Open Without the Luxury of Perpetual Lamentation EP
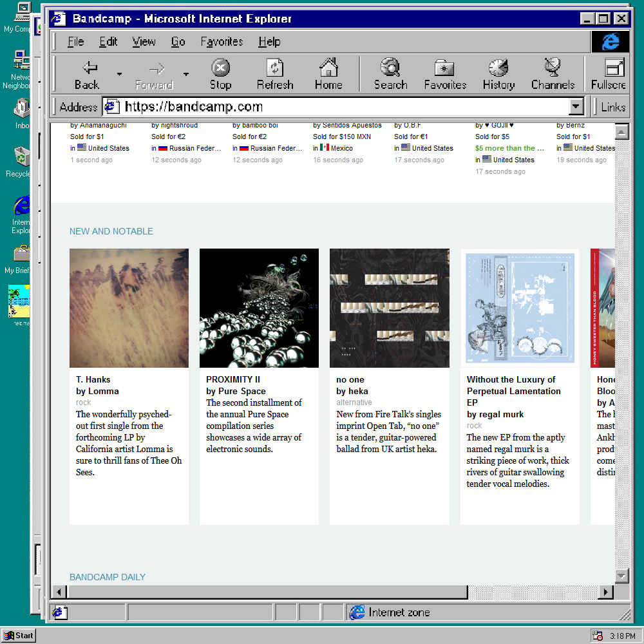 (514, 391)
